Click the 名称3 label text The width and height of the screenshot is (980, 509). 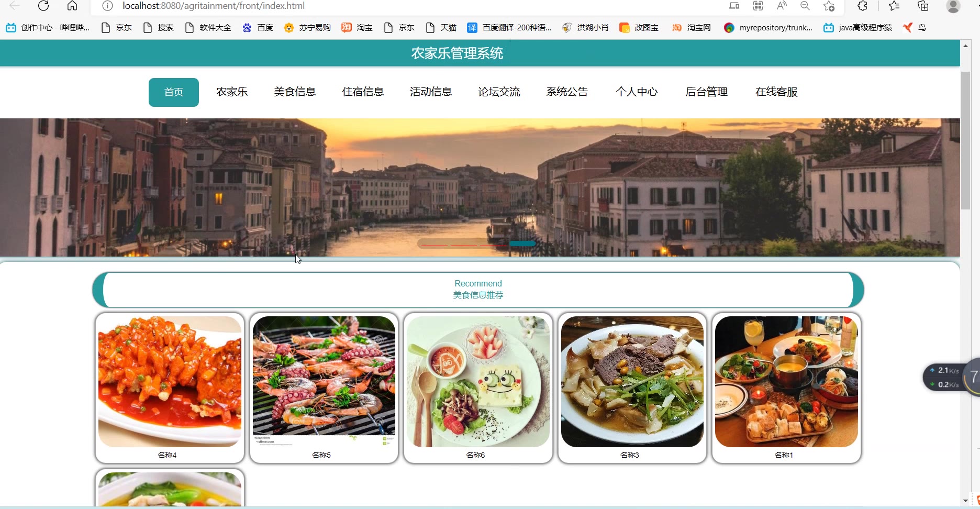(630, 455)
